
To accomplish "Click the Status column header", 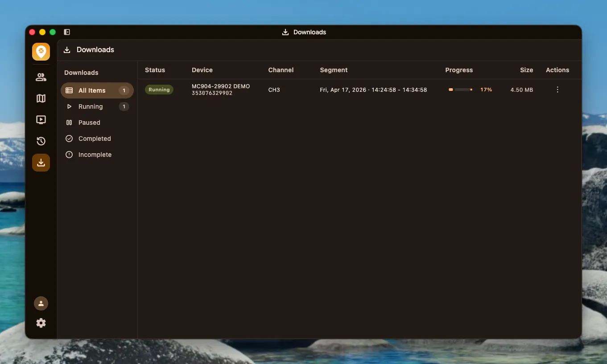I will coord(155,70).
